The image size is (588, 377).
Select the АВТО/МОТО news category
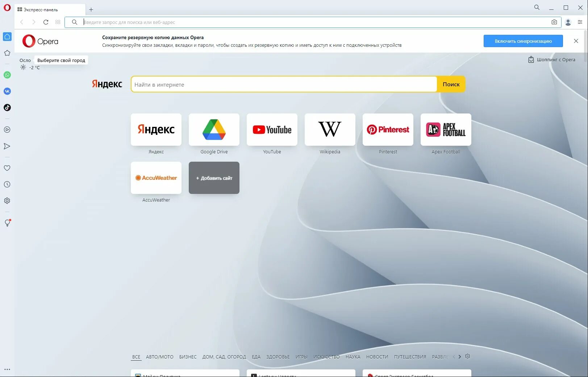coord(160,357)
